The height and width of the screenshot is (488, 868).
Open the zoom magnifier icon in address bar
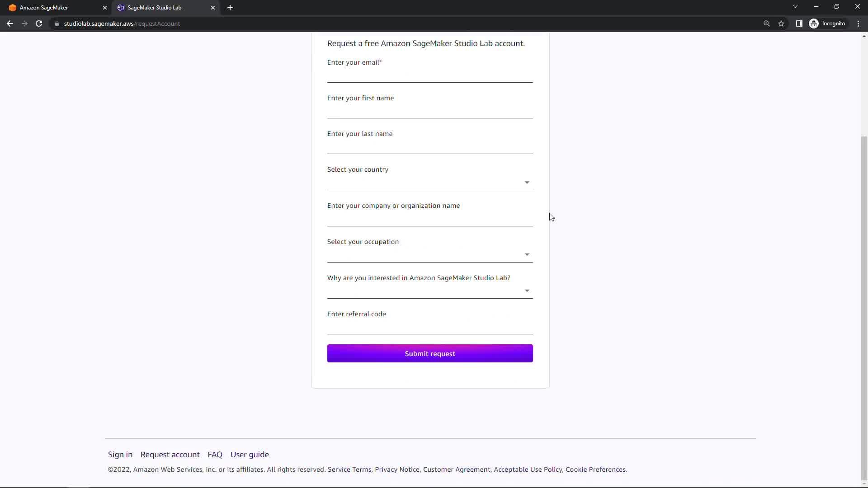click(766, 23)
